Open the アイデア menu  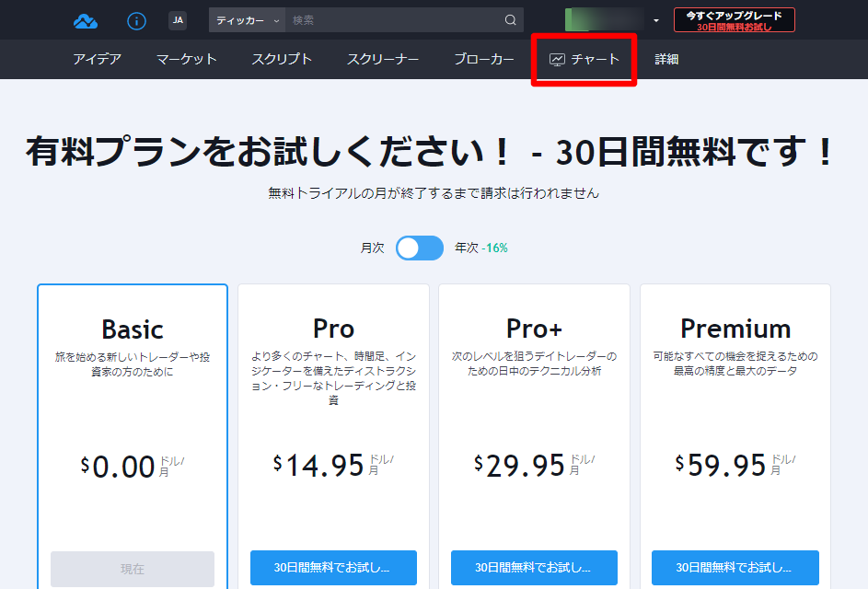(x=97, y=59)
